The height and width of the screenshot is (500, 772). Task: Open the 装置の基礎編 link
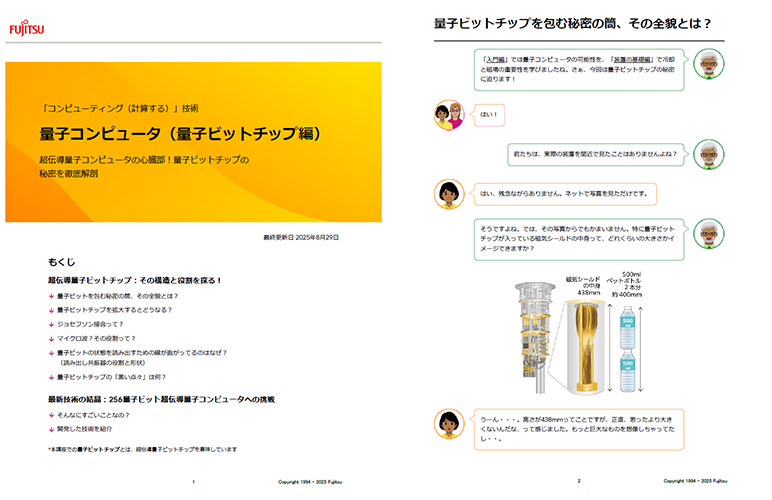click(635, 59)
